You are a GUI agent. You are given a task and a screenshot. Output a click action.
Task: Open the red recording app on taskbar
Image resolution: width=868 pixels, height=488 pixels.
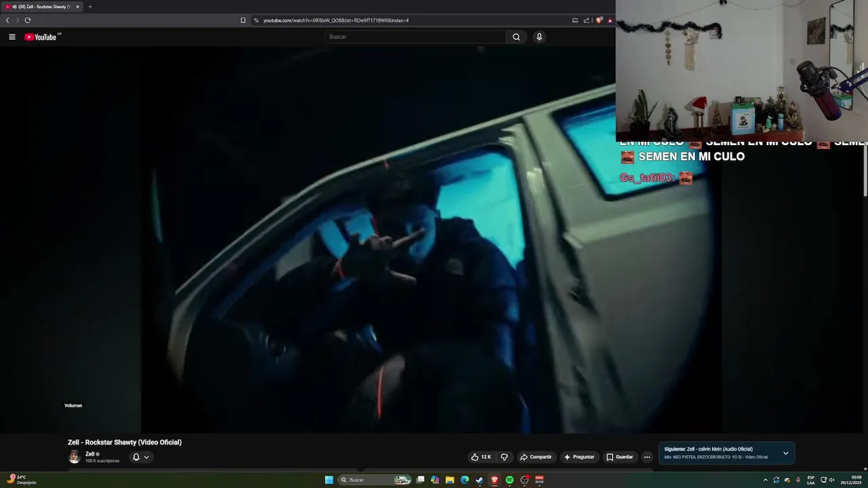[540, 480]
